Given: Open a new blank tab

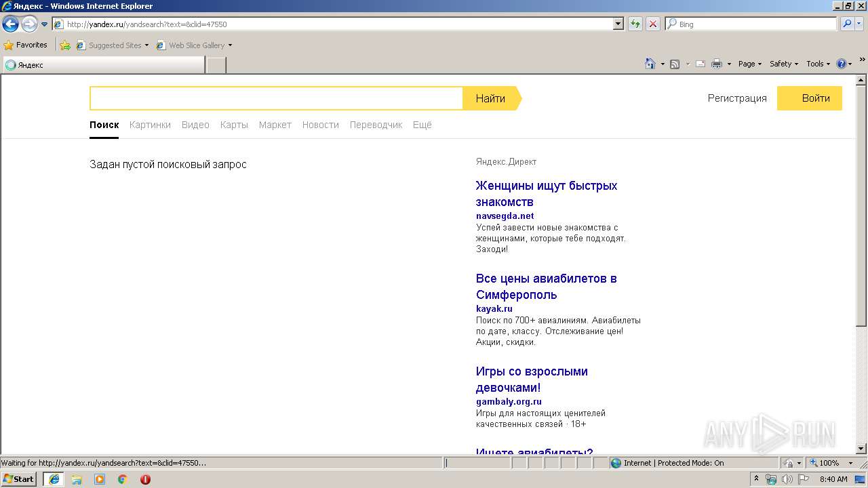Looking at the screenshot, I should pos(216,65).
